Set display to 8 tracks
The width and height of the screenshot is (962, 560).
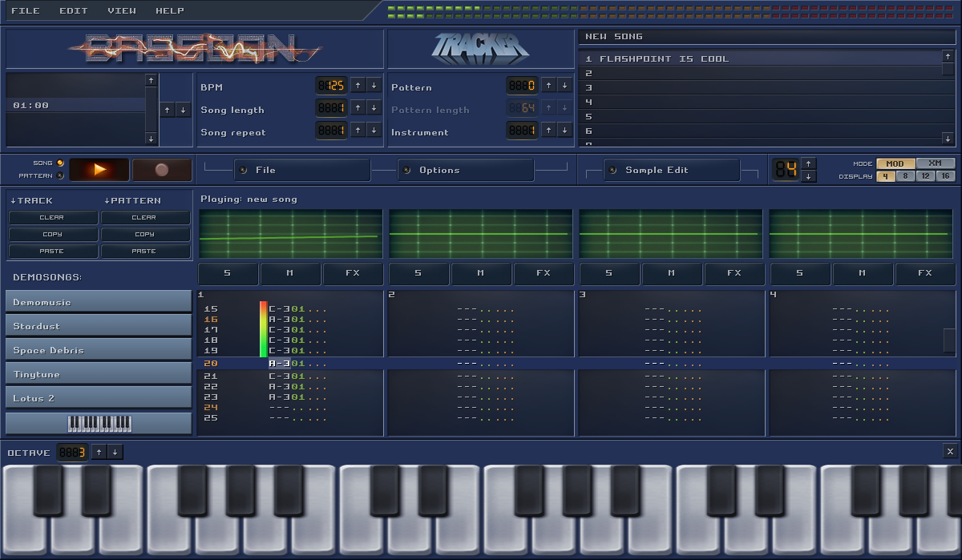[905, 176]
